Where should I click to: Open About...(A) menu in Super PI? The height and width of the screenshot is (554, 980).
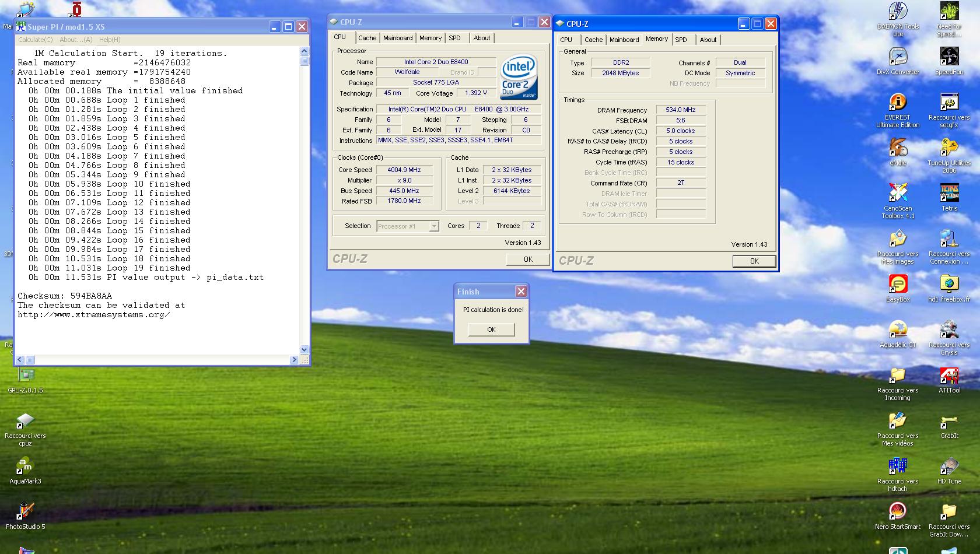point(76,40)
